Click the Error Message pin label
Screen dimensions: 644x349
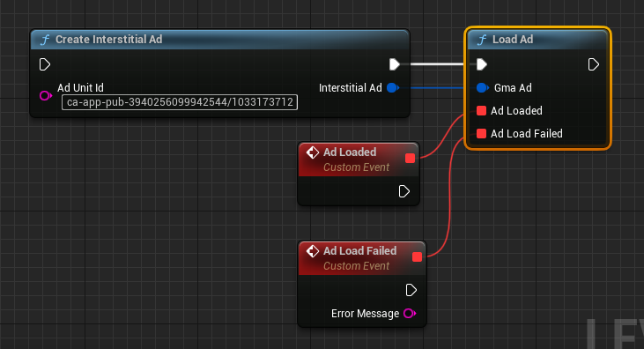coord(365,314)
